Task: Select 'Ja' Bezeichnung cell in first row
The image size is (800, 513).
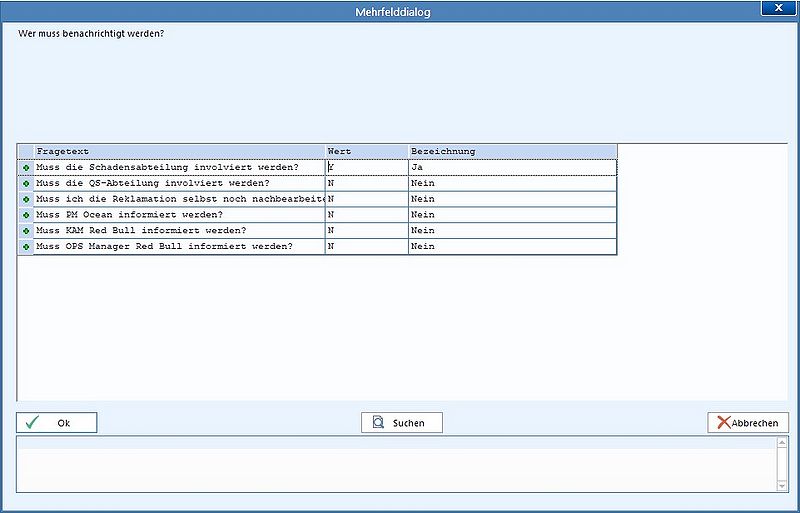Action: click(x=513, y=167)
